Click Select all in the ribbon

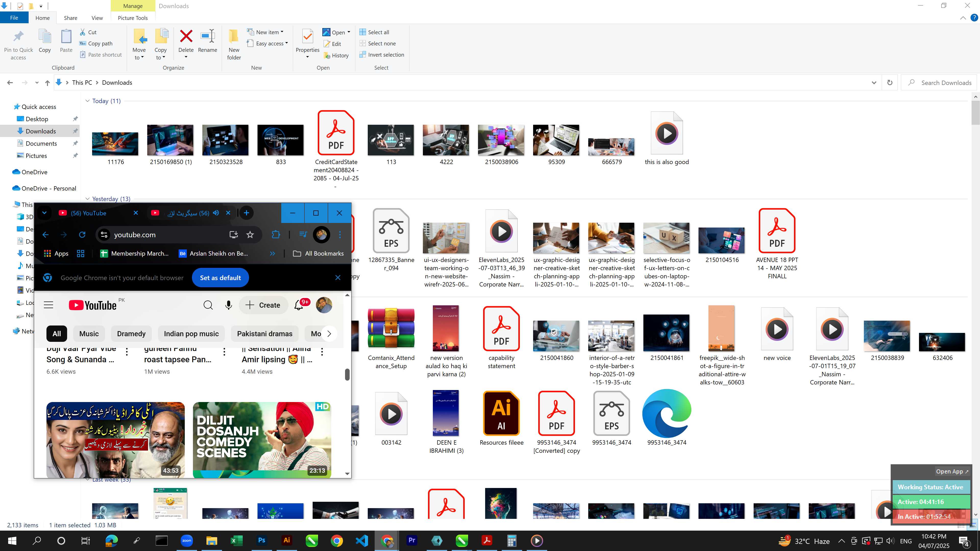tap(374, 32)
